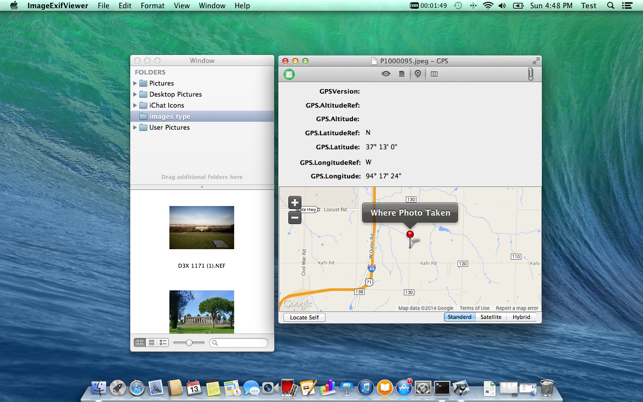Screen dimensions: 643x402
Task: Click Report a map error link
Action: 517,308
